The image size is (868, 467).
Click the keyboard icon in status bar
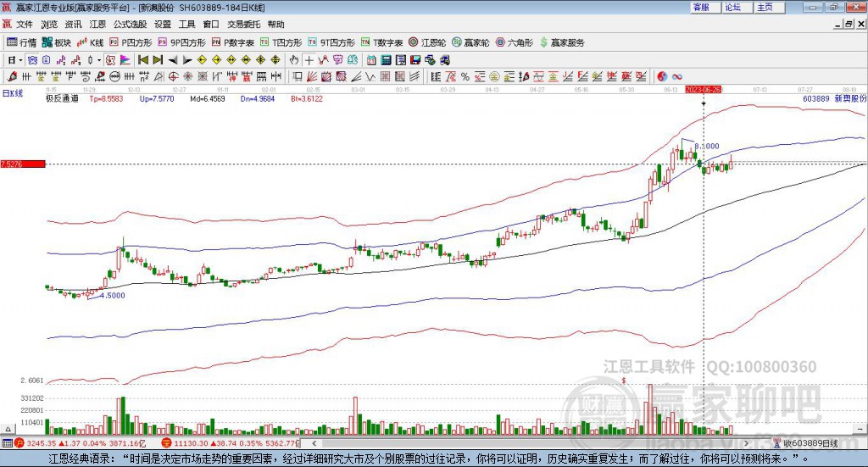[7, 443]
